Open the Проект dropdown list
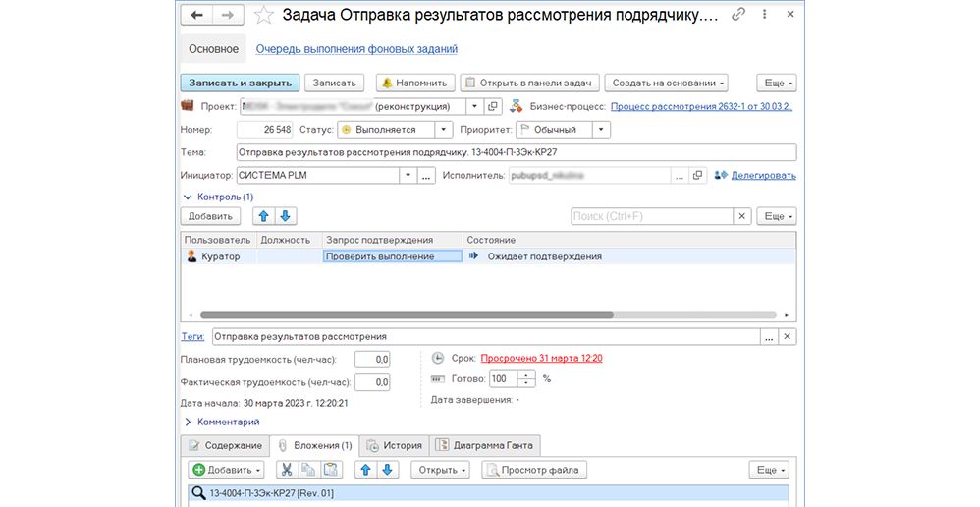980x507 pixels. (474, 106)
